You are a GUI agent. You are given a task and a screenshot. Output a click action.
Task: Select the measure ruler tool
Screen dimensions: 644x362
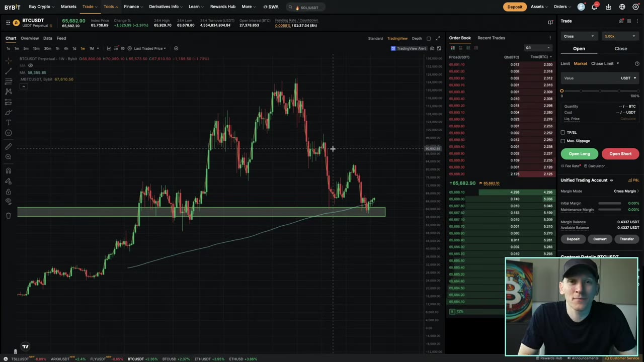tap(9, 146)
